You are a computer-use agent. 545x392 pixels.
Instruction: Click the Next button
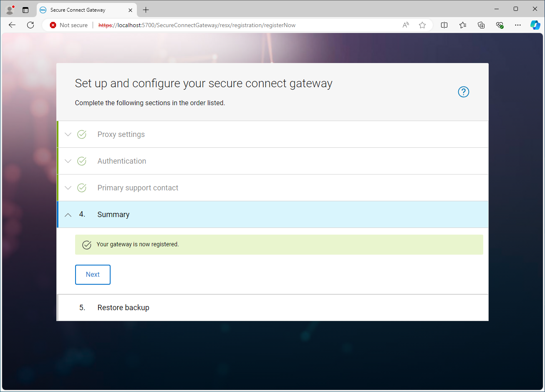point(93,274)
